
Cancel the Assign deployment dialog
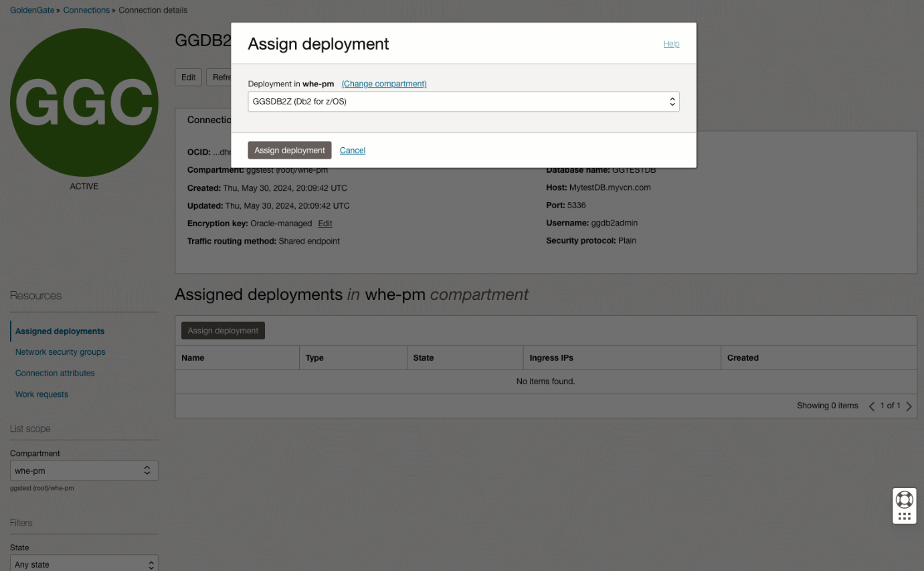click(x=353, y=151)
